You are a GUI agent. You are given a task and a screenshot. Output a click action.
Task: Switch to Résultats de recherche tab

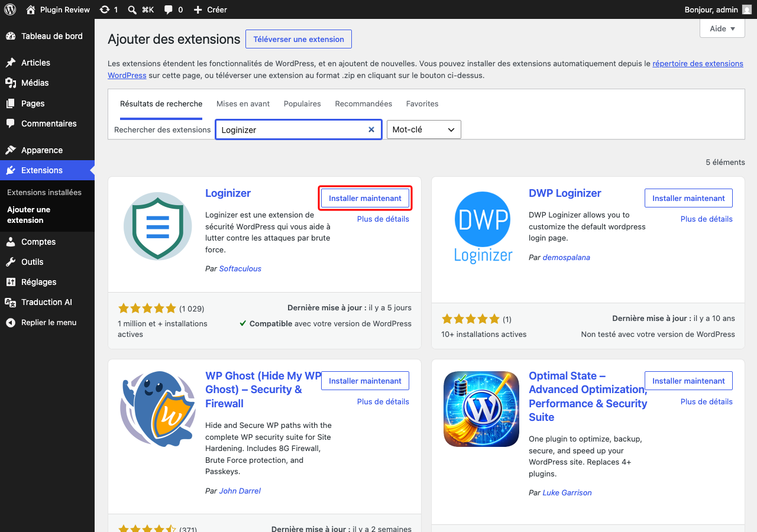[x=161, y=103]
